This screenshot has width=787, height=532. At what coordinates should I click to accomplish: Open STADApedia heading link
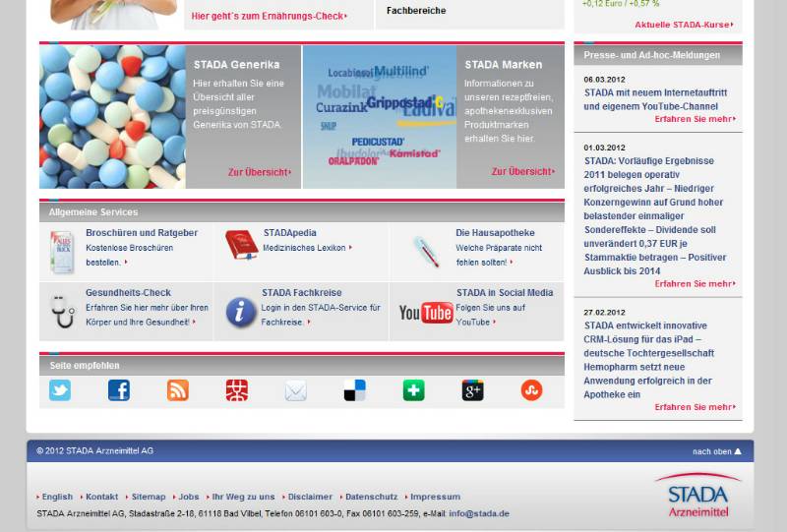point(289,233)
